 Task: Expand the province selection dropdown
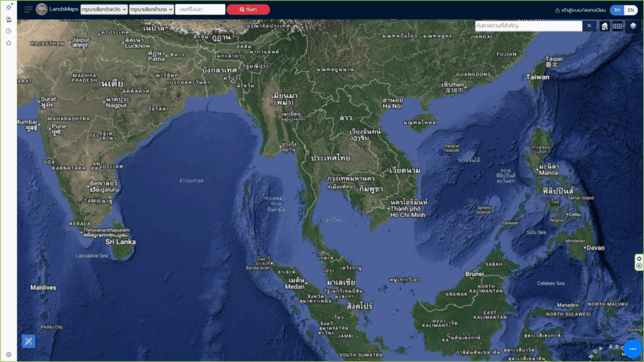coord(104,9)
